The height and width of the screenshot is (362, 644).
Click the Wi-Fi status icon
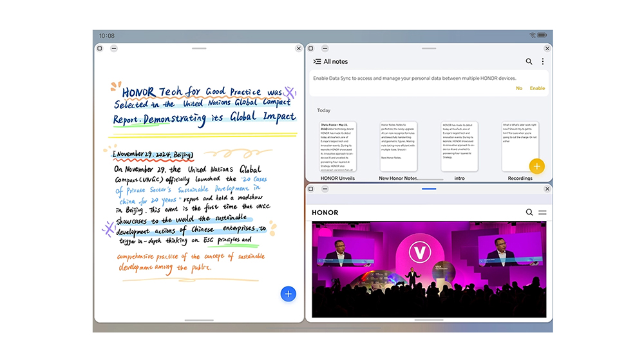[533, 35]
